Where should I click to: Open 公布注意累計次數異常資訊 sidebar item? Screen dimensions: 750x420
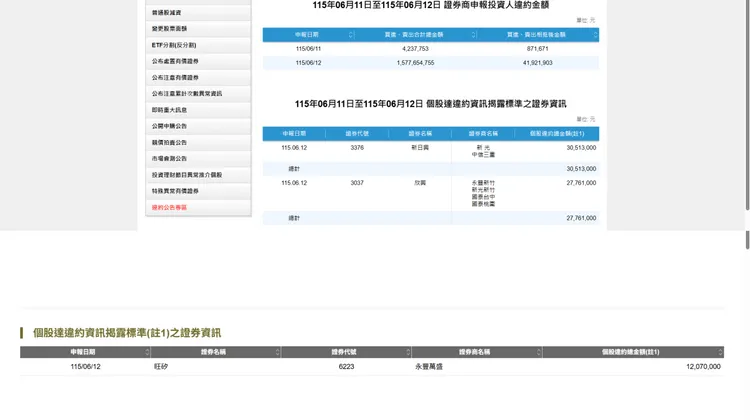pos(198,94)
